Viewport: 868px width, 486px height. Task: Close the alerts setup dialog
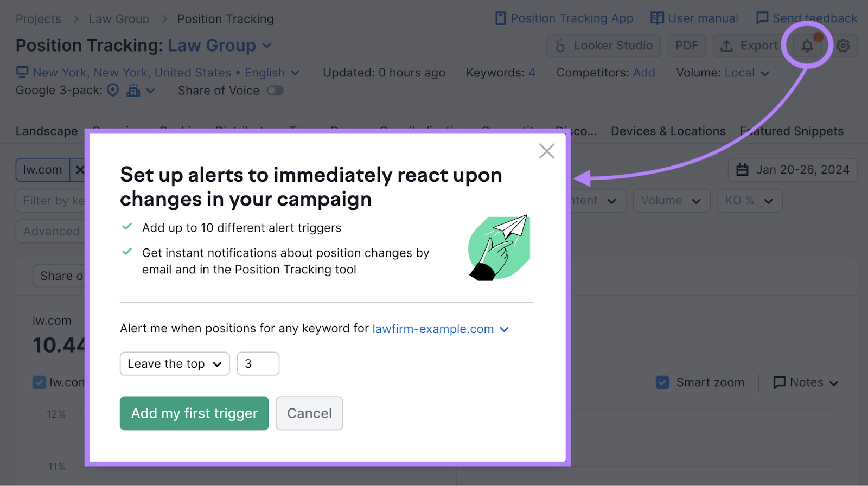546,151
